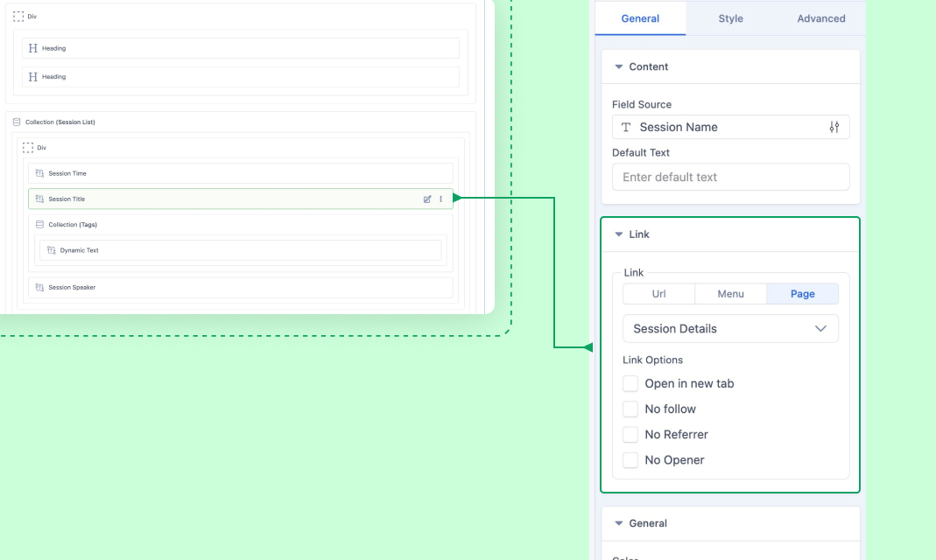Click the edit icon on Session Title
936x560 pixels.
coord(427,199)
